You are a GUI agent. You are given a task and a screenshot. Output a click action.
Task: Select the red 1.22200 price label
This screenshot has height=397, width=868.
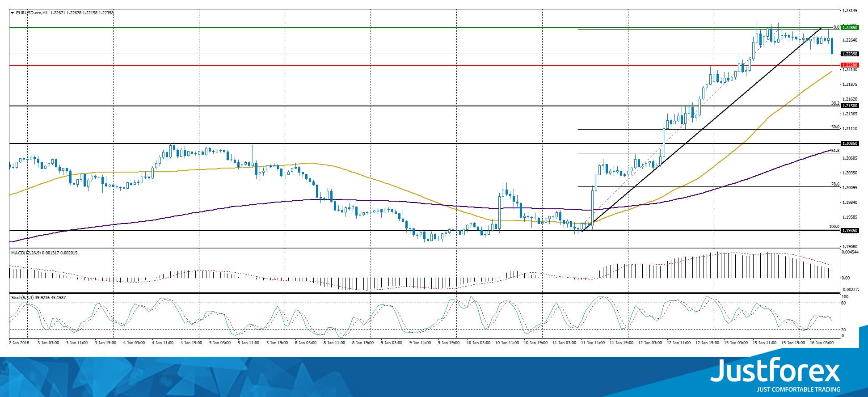(x=850, y=65)
